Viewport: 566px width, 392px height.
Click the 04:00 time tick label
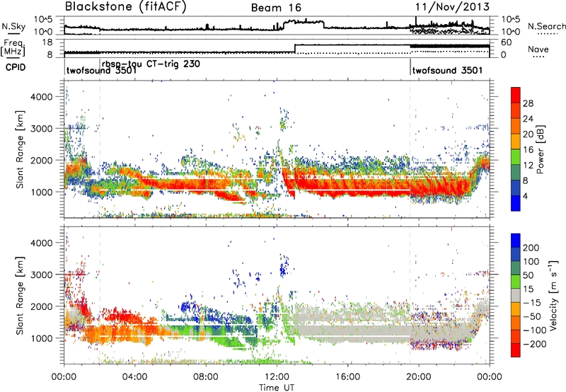pyautogui.click(x=134, y=377)
